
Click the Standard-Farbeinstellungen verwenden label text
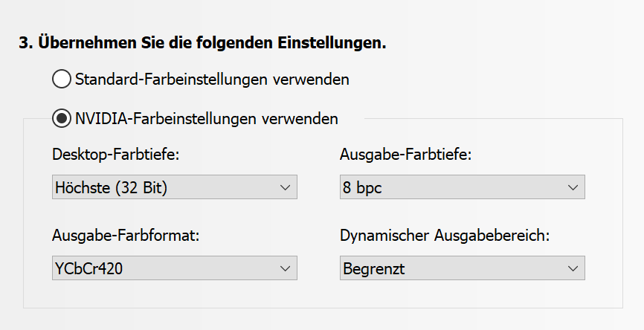point(212,78)
